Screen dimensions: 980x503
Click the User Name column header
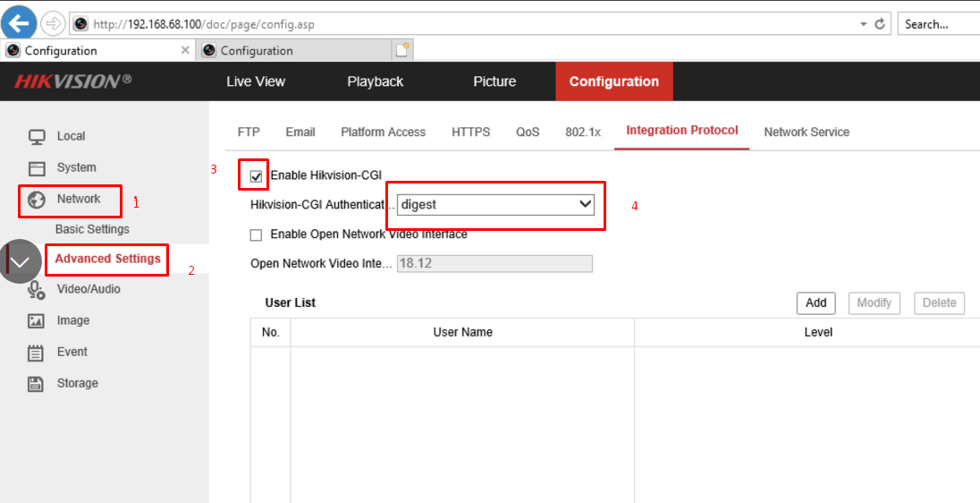point(462,332)
